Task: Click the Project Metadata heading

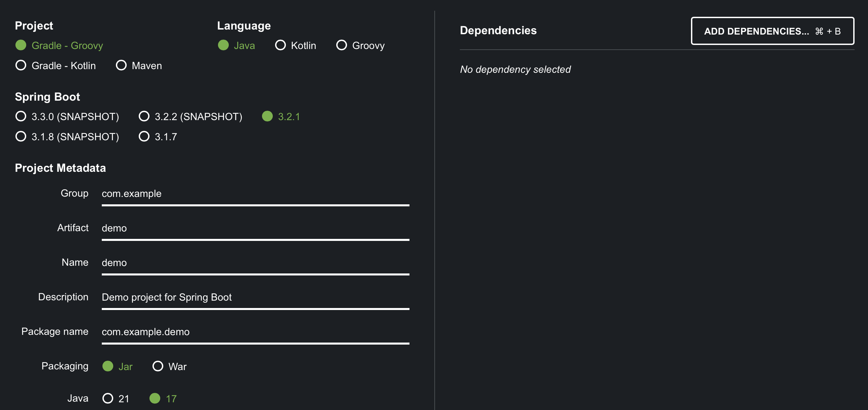Action: [60, 168]
